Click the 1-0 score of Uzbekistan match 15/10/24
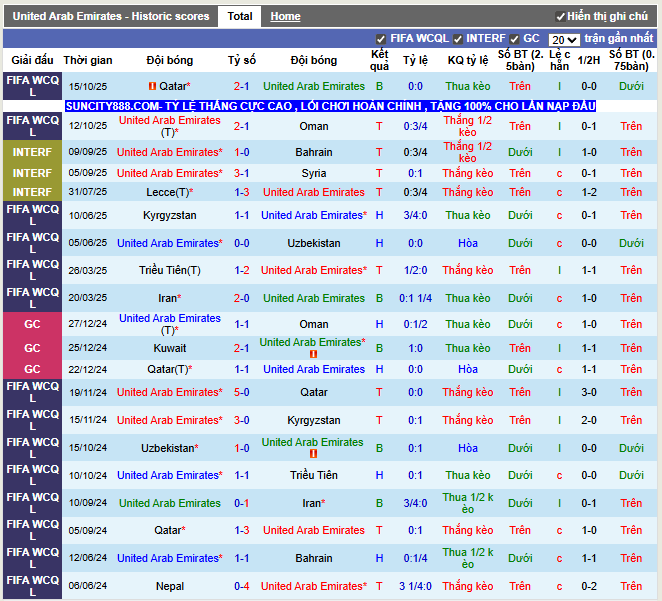 point(241,448)
